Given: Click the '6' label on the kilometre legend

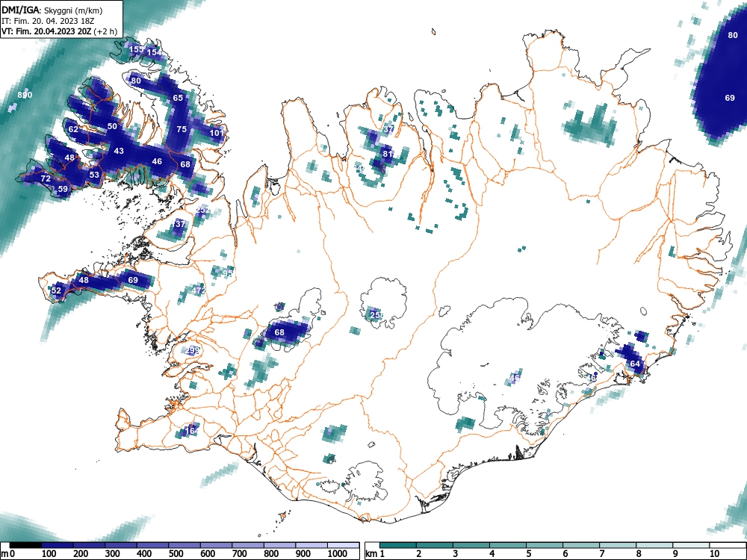Looking at the screenshot, I should coord(565,554).
